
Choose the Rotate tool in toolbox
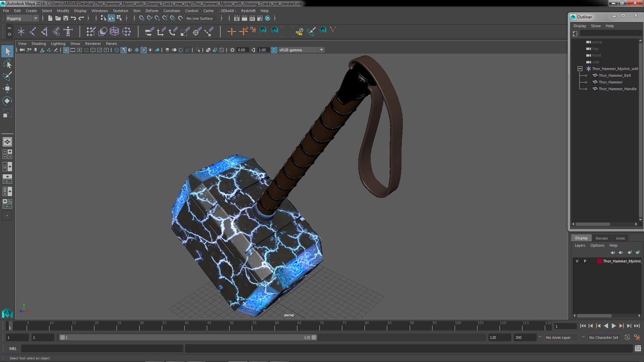tap(7, 101)
